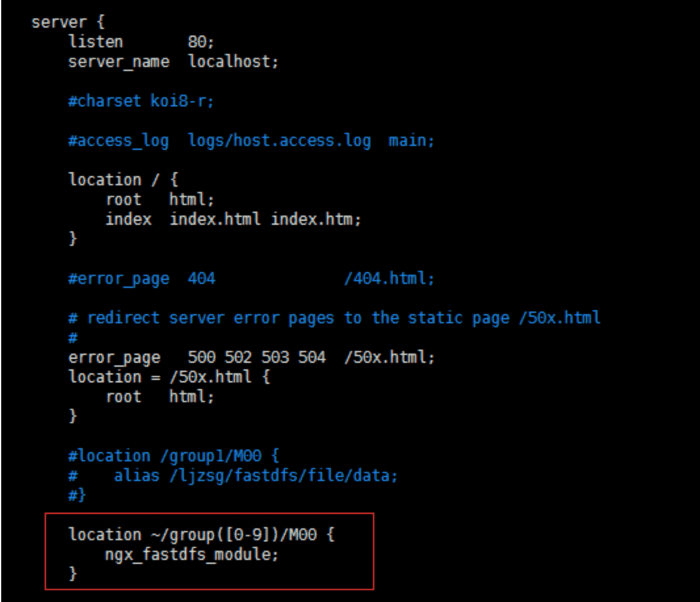Click the '#access_log' commented line
Screen dimensions: 700x602
(x=251, y=141)
